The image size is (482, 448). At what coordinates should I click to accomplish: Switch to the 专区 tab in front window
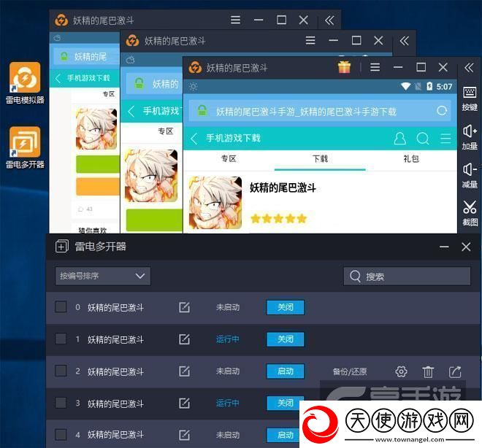229,159
